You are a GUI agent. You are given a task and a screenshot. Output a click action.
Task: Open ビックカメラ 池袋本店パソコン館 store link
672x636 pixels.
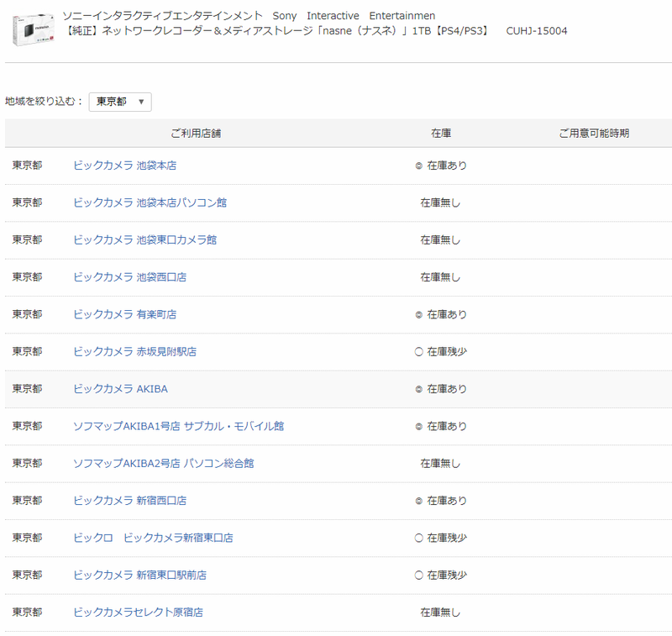pos(150,202)
